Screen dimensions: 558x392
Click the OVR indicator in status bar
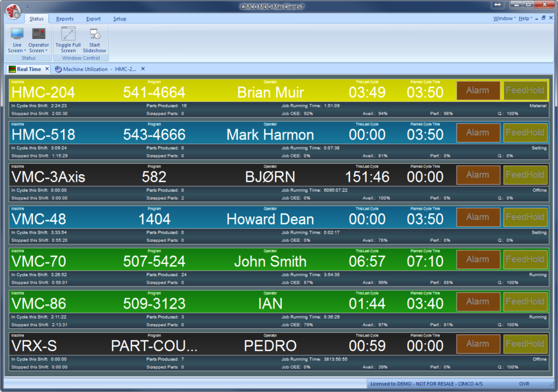click(524, 384)
